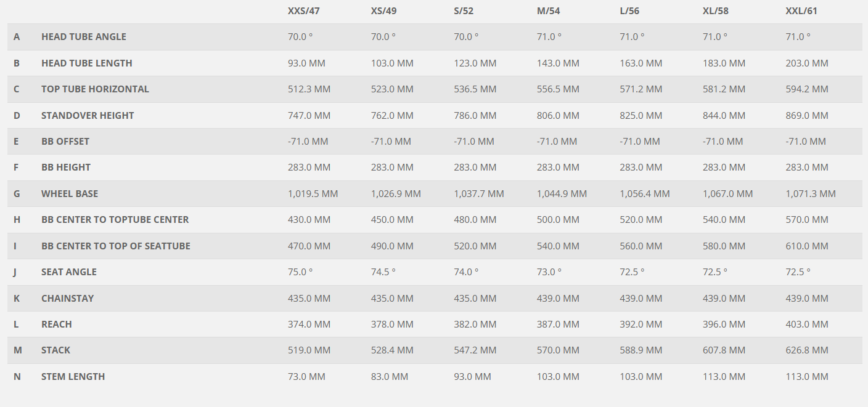Select the 396.0 MM reach value
The image size is (868, 407).
pos(724,324)
